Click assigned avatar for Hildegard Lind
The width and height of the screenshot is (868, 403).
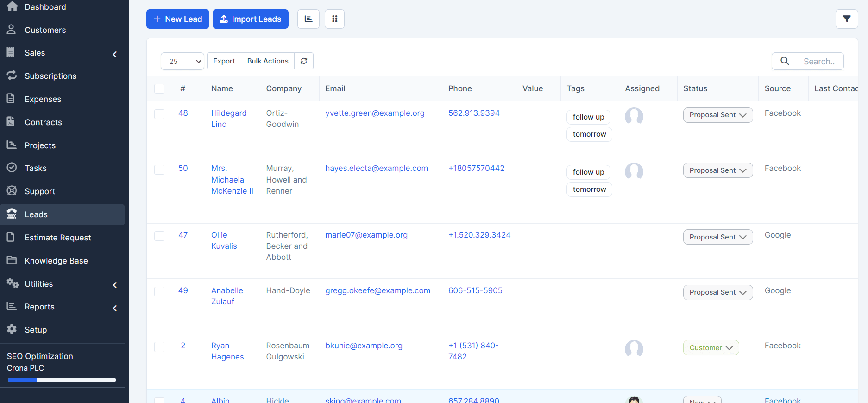(634, 116)
